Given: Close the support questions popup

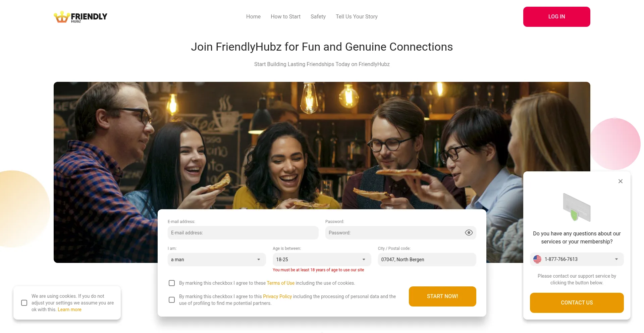Looking at the screenshot, I should click(x=620, y=181).
